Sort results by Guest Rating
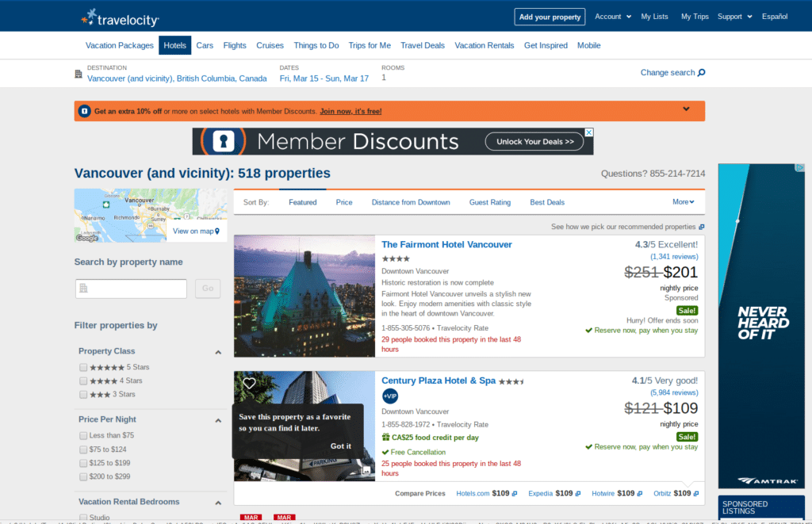The image size is (812, 524). click(490, 202)
